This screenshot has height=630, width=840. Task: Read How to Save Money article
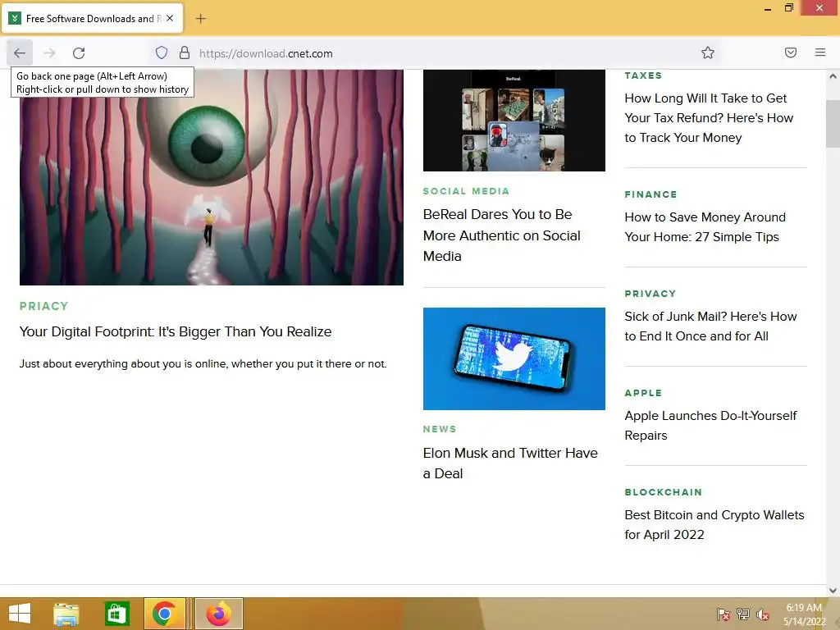click(705, 227)
